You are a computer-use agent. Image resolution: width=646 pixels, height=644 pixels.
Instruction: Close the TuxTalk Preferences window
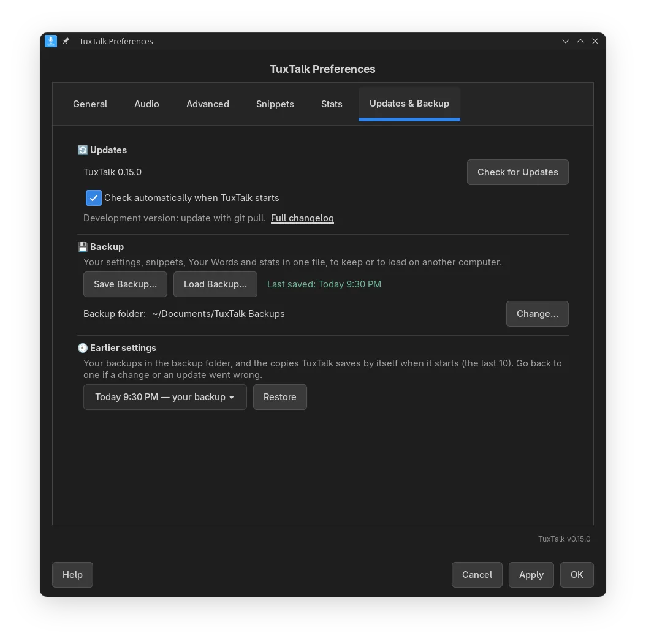(595, 41)
